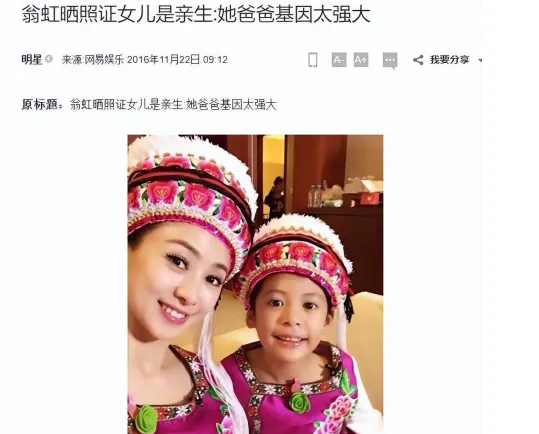The image size is (539, 434).
Task: Open the mobile phone view icon
Action: [x=312, y=60]
